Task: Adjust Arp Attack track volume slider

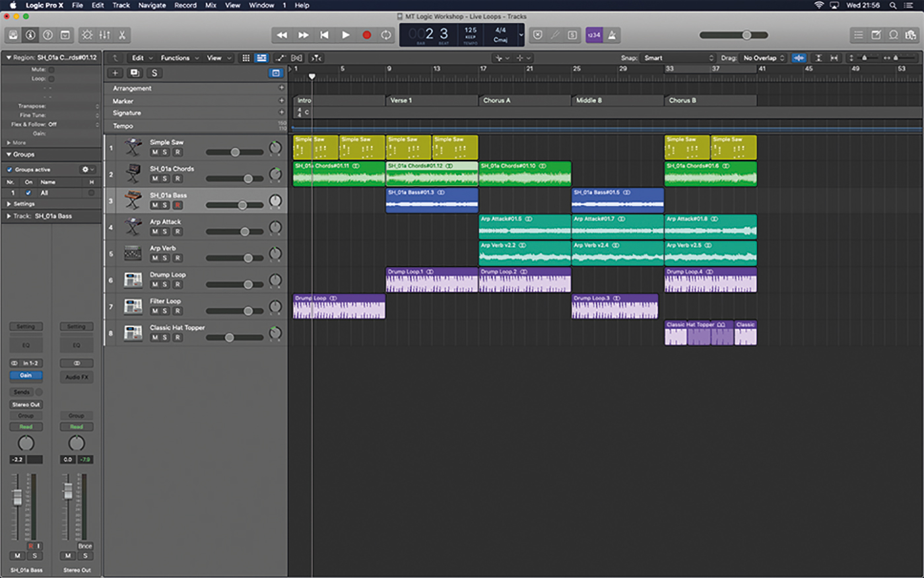Action: coord(234,232)
